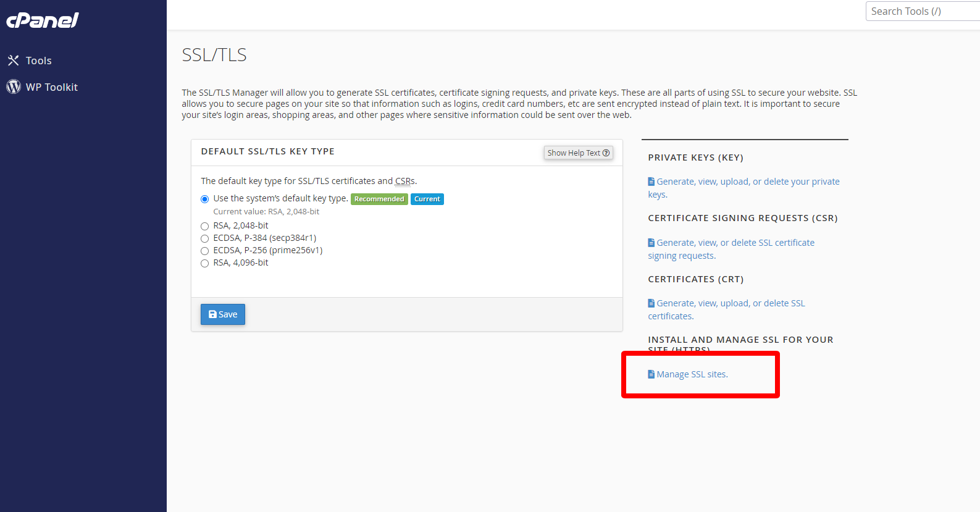Screen dimensions: 980x512
Task: Select RSA, 4,096-bit key type
Action: pos(205,264)
